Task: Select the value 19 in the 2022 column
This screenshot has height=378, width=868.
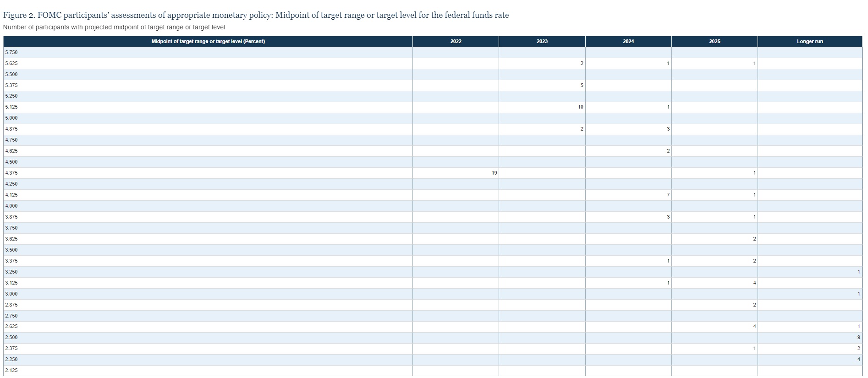Action: pyautogui.click(x=494, y=173)
